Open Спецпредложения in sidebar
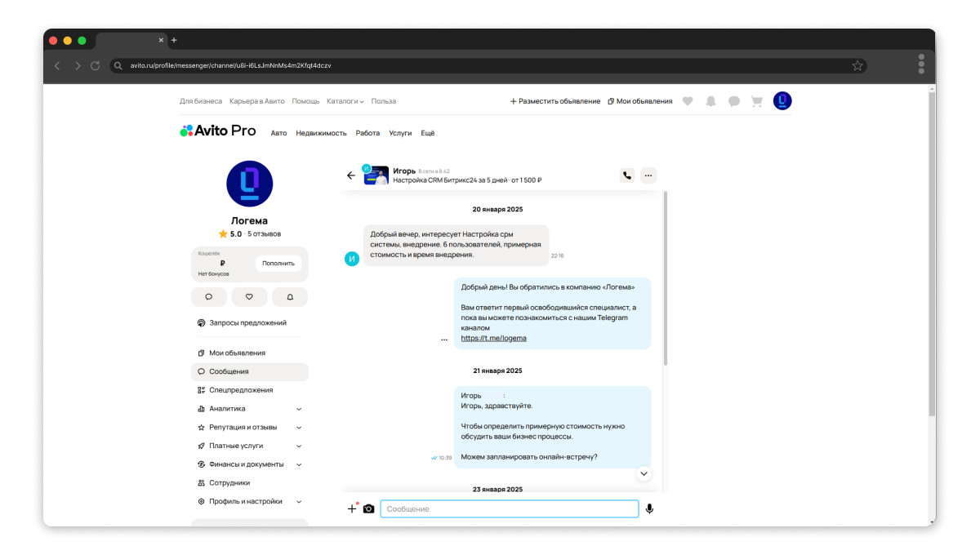Screen dimensions: 980x555 click(x=241, y=390)
